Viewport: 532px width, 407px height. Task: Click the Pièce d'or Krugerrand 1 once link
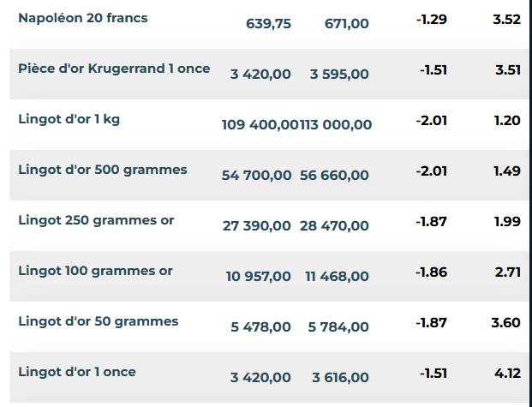pyautogui.click(x=114, y=69)
